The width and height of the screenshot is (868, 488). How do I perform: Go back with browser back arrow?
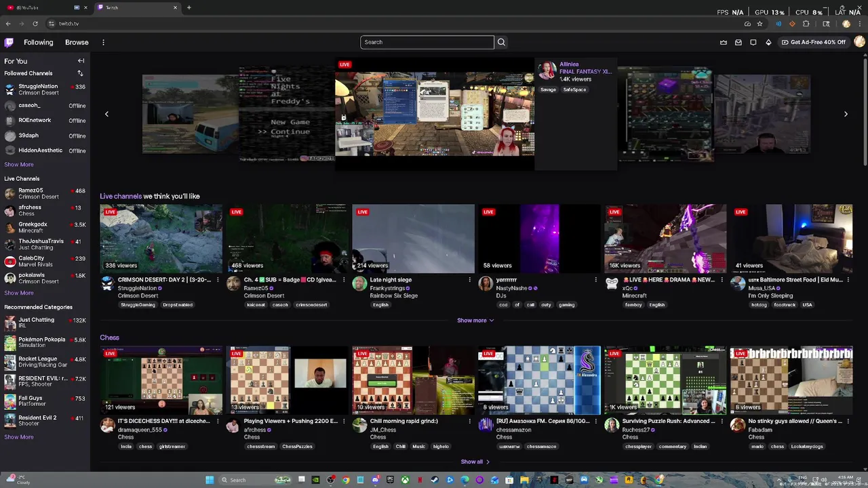coord(8,24)
